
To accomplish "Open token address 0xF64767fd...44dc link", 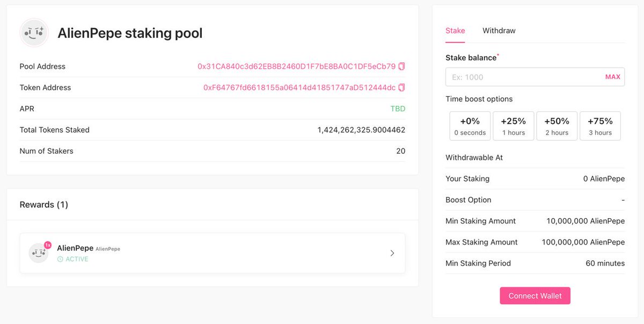I will (x=299, y=88).
